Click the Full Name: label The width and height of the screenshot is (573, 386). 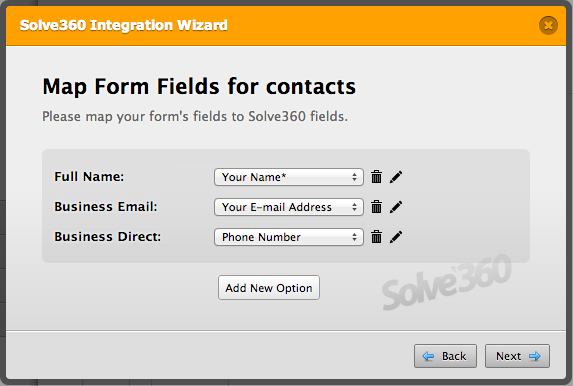click(x=89, y=177)
